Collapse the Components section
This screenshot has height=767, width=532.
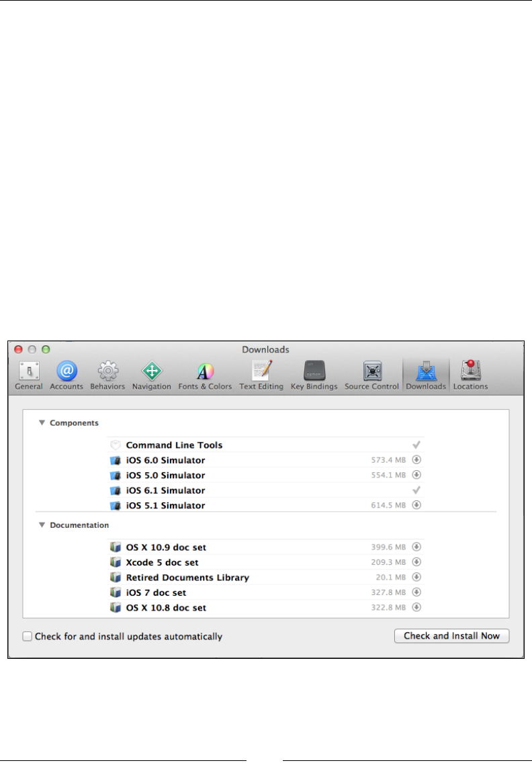pos(42,422)
